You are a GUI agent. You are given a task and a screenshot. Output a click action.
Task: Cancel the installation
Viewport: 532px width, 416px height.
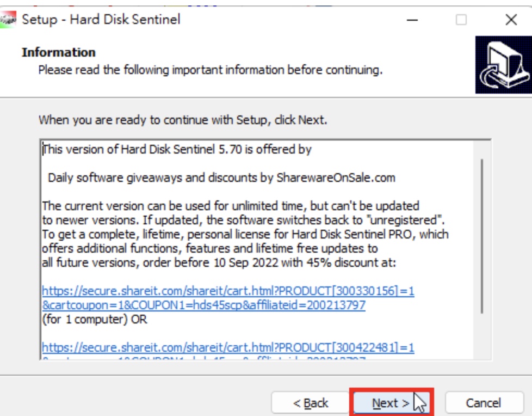[484, 403]
